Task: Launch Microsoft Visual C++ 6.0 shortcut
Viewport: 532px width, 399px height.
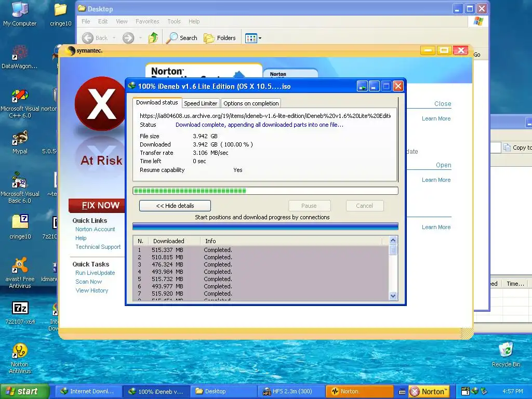Action: [20, 103]
